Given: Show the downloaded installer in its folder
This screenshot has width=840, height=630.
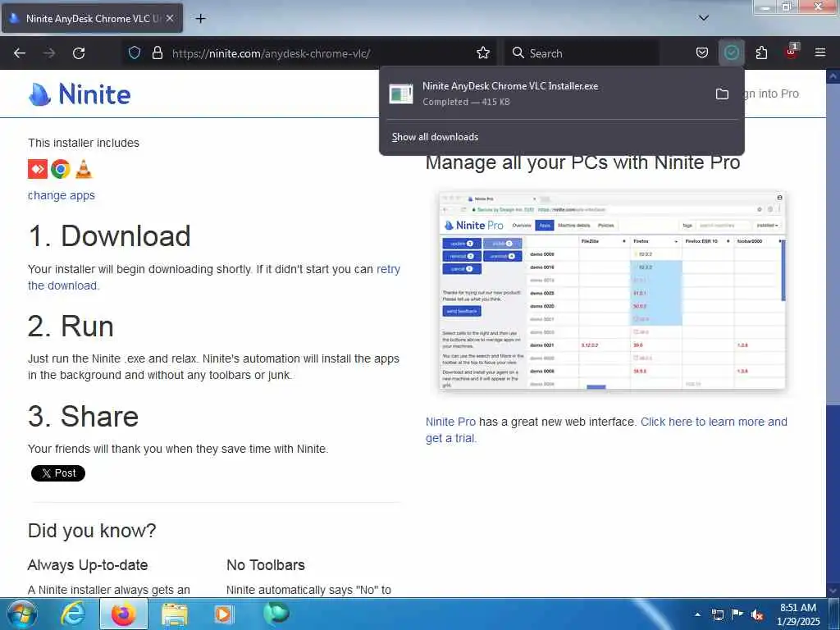Looking at the screenshot, I should [x=722, y=94].
